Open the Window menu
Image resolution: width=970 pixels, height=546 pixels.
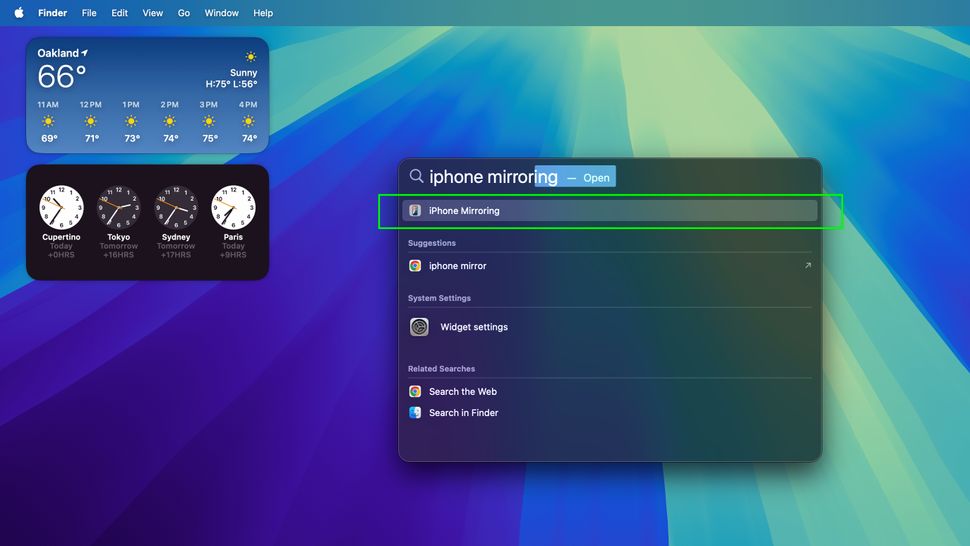pyautogui.click(x=221, y=12)
